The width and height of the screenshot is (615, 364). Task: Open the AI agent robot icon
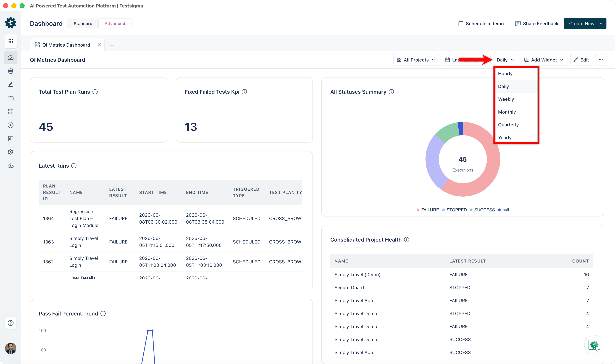click(x=10, y=71)
